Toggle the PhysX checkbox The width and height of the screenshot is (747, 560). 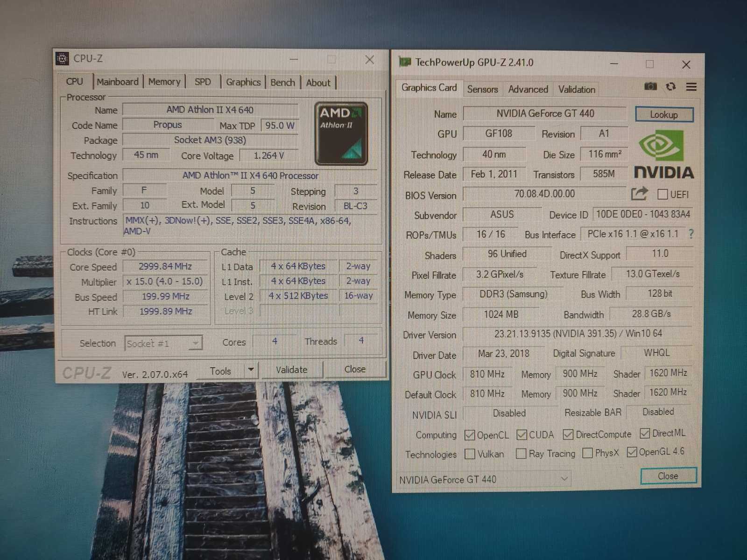[588, 453]
